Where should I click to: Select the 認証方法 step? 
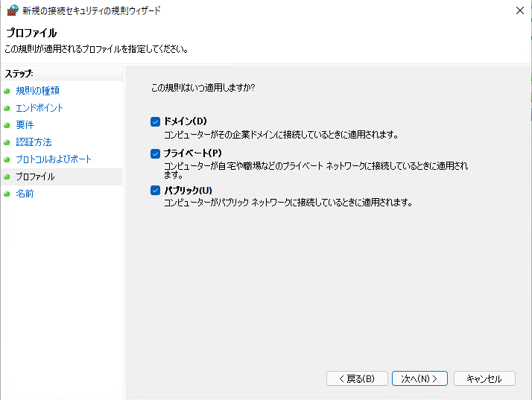point(34,142)
